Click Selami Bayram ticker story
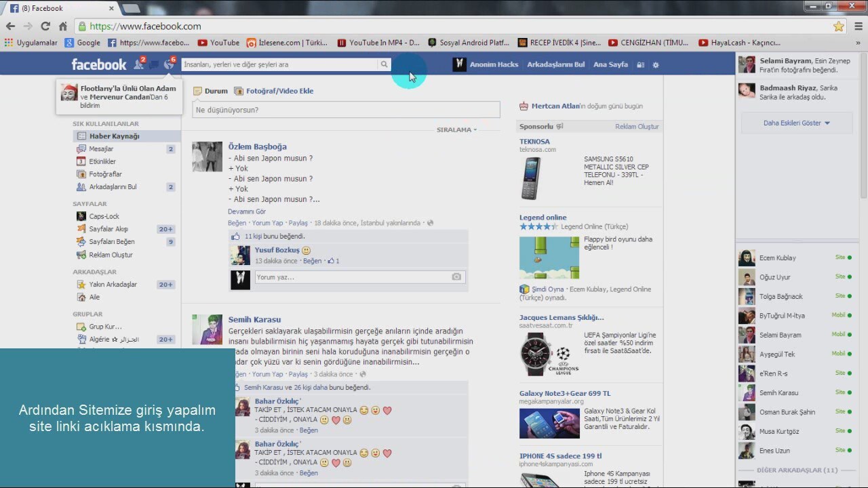This screenshot has width=868, height=488. [x=797, y=65]
